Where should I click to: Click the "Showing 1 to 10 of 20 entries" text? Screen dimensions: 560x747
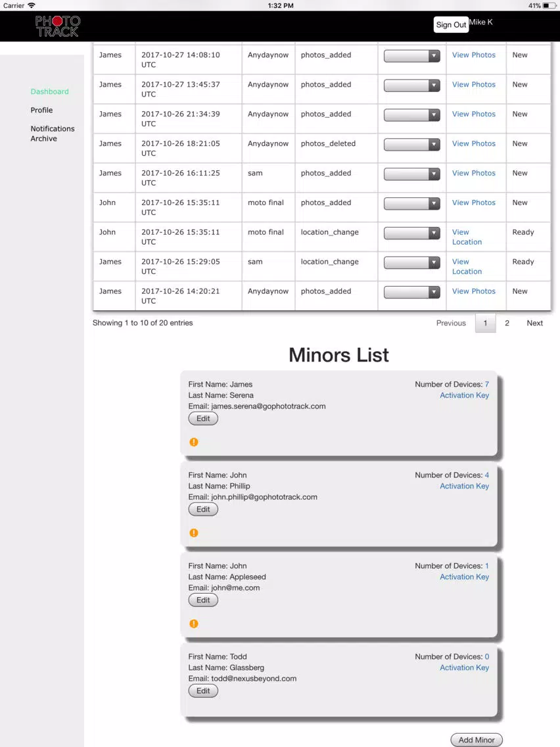143,323
